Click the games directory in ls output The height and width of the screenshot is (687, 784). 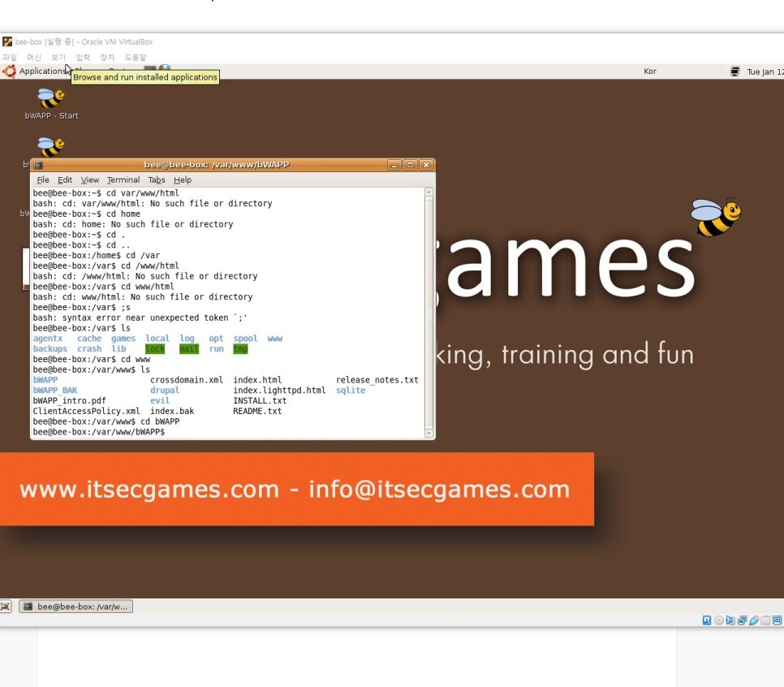(123, 339)
